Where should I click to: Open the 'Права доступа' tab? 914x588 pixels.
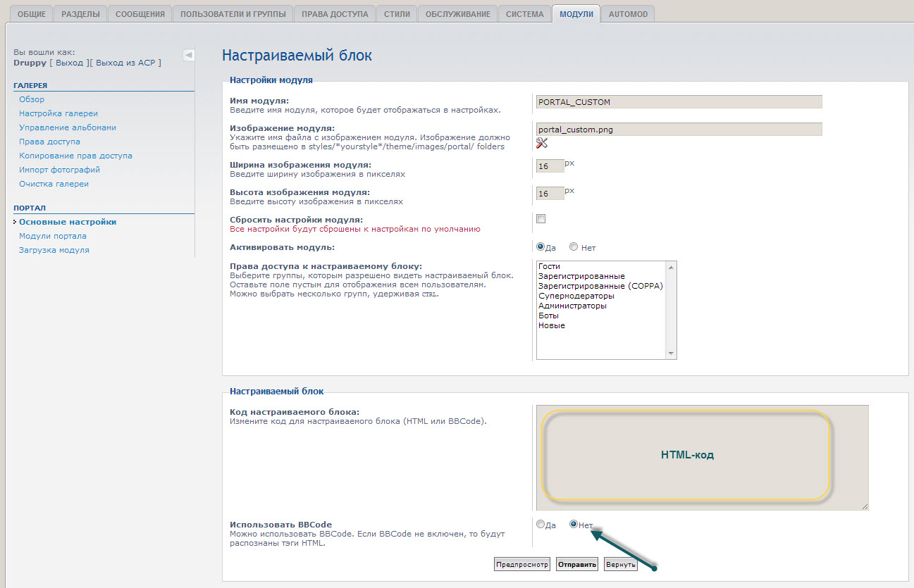tap(334, 14)
